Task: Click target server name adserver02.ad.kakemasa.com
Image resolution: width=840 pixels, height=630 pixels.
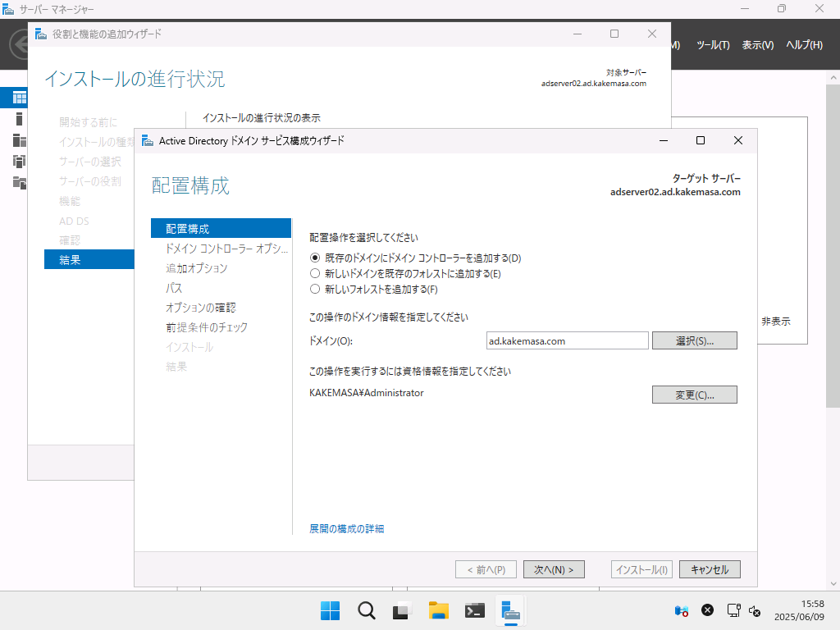Action: click(675, 192)
